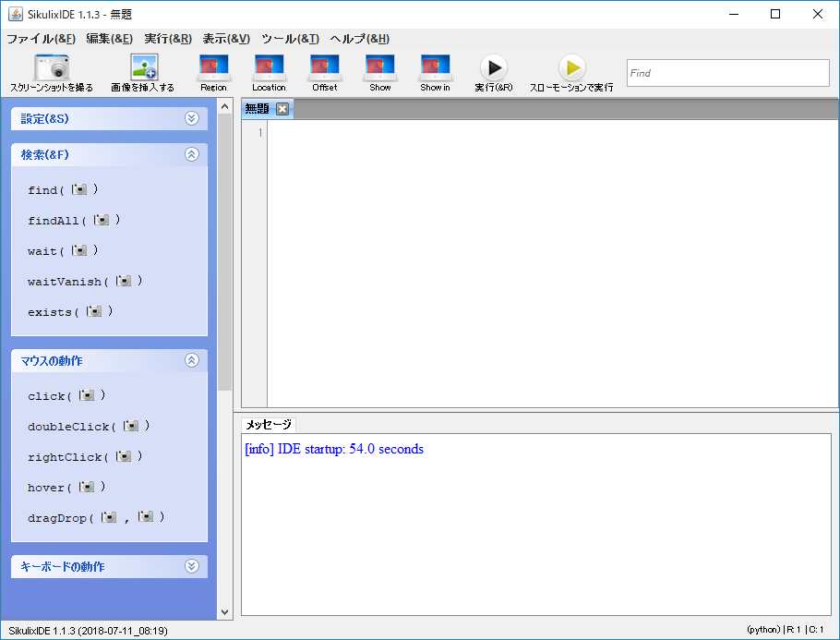Click the insert image icon
Screen dimensions: 840x640
coord(144,67)
